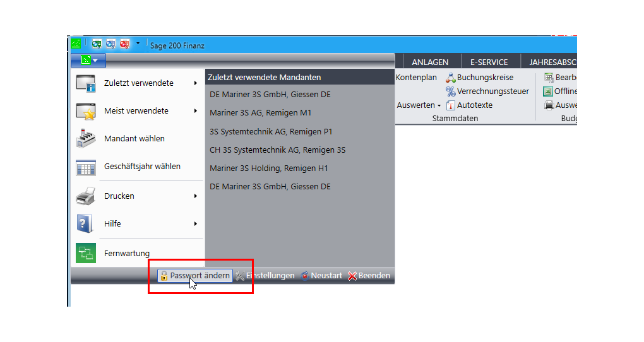This screenshot has width=644, height=342.
Task: Click the green Fernwartung icon
Action: [86, 253]
